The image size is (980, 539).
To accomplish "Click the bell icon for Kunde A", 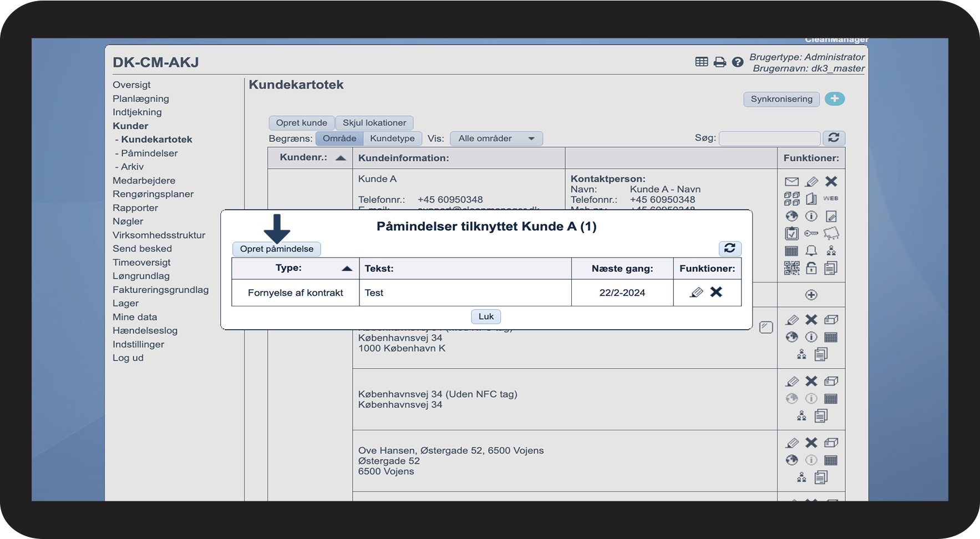I will [x=811, y=251].
